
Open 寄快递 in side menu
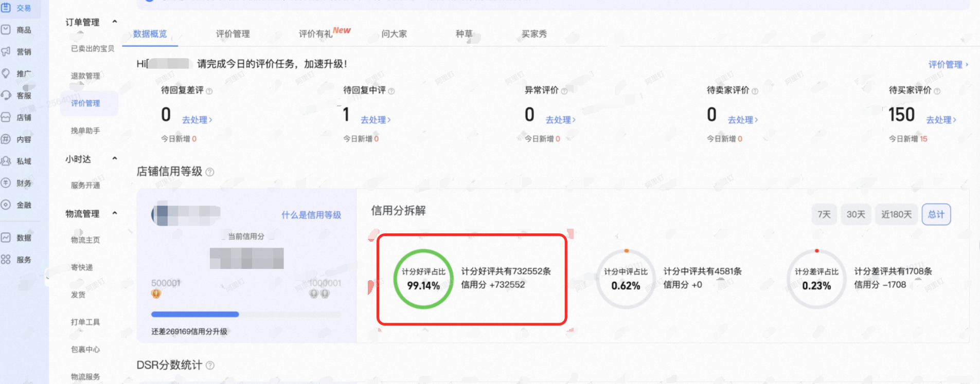coord(82,267)
